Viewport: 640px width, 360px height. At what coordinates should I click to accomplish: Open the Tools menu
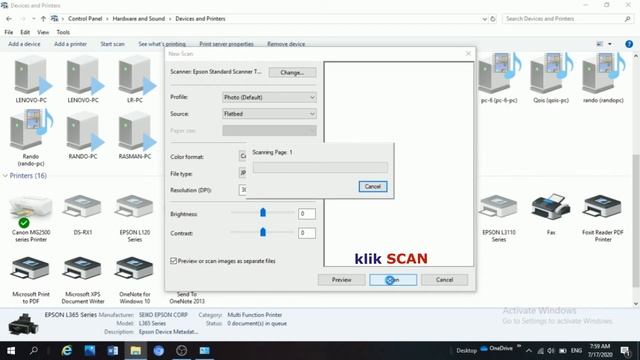(63, 32)
